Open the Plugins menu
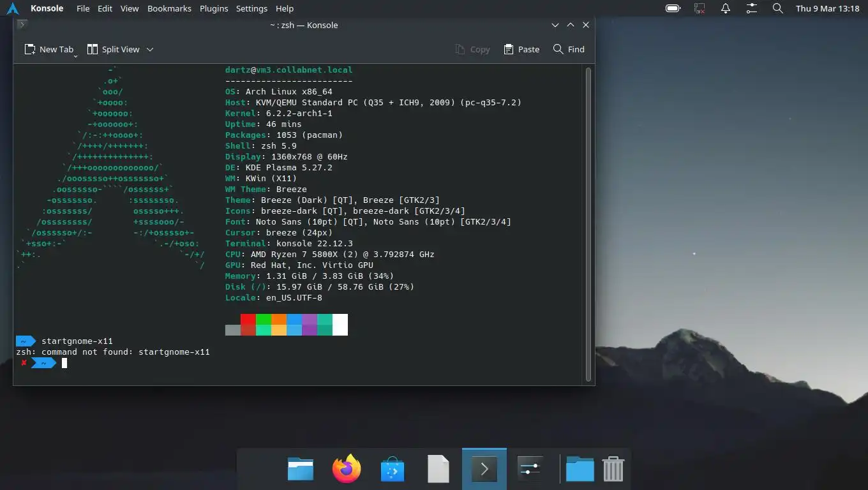Image resolution: width=868 pixels, height=490 pixels. (214, 8)
